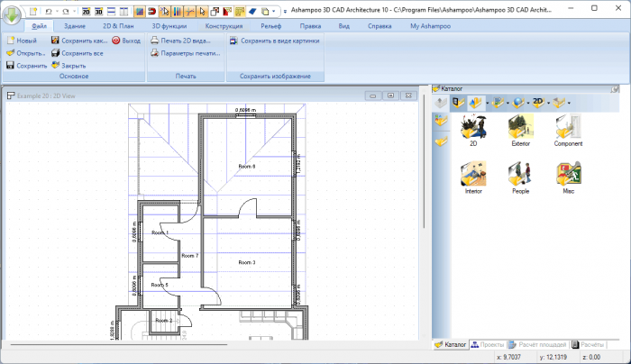Expand the 2D symbols catalog dropdown arrow

click(x=551, y=103)
